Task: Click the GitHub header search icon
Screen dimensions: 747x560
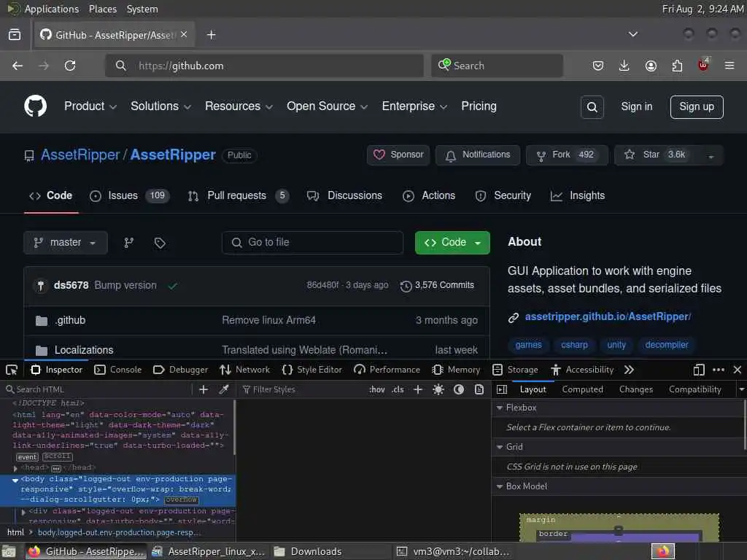Action: (592, 107)
